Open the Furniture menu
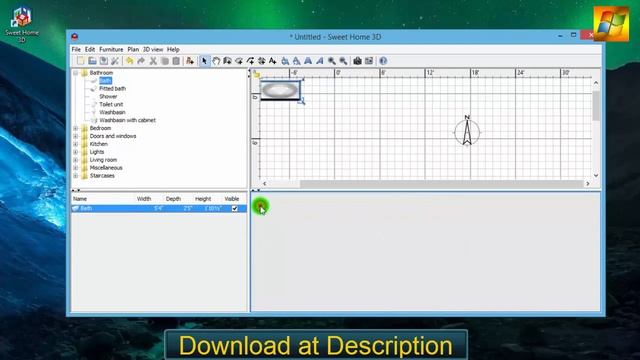Image resolution: width=640 pixels, height=360 pixels. [x=111, y=49]
